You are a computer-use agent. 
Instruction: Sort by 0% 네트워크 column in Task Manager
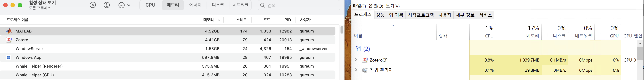tap(582, 32)
